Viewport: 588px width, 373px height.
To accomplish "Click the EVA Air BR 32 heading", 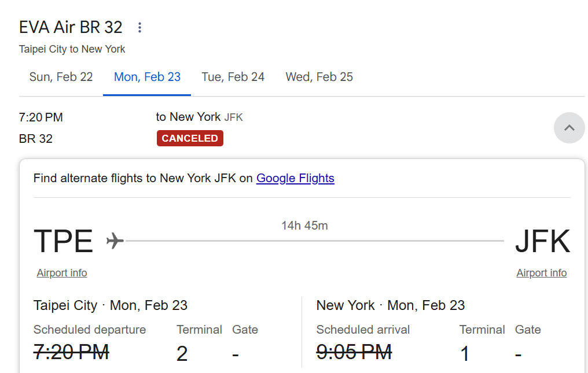I will coord(71,27).
